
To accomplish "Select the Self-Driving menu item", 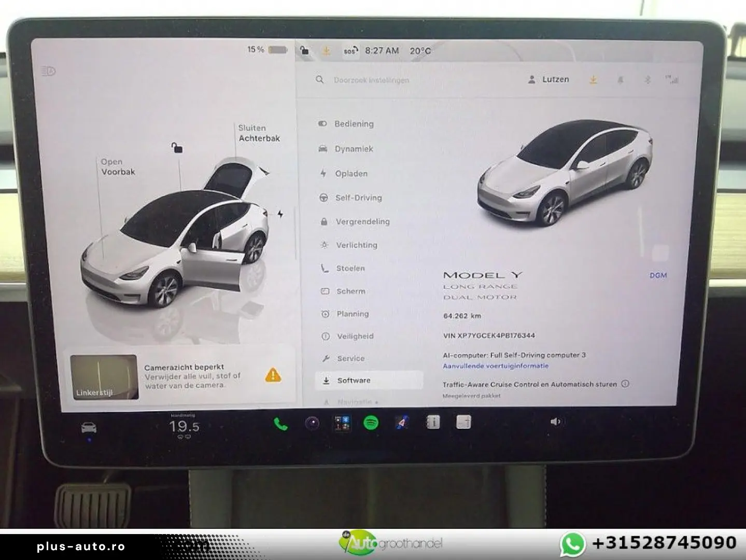I will click(x=359, y=198).
